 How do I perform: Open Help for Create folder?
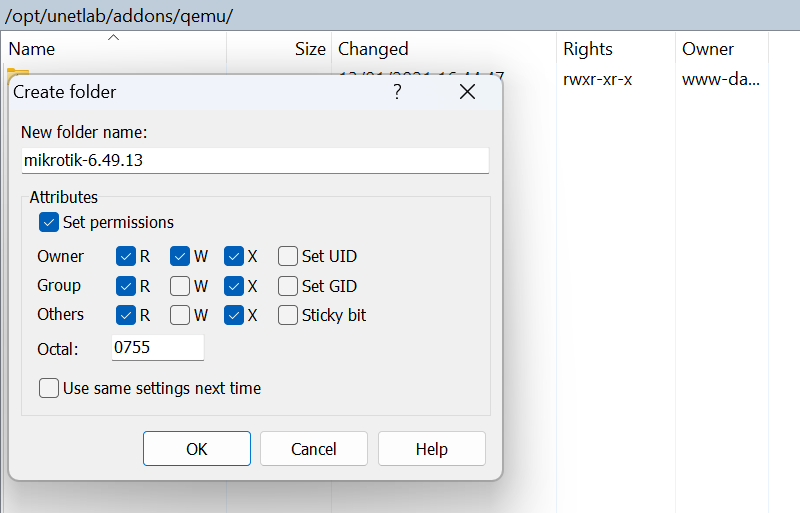(432, 449)
